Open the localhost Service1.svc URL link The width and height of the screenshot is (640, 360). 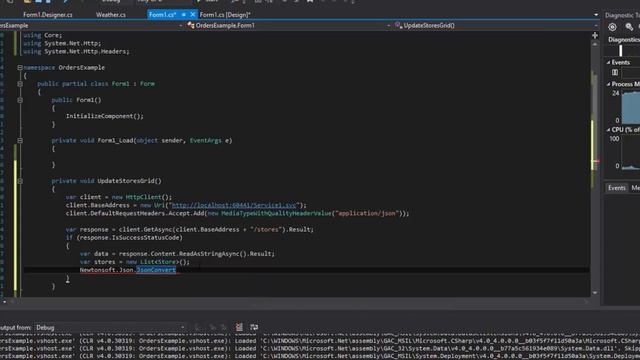click(x=234, y=205)
